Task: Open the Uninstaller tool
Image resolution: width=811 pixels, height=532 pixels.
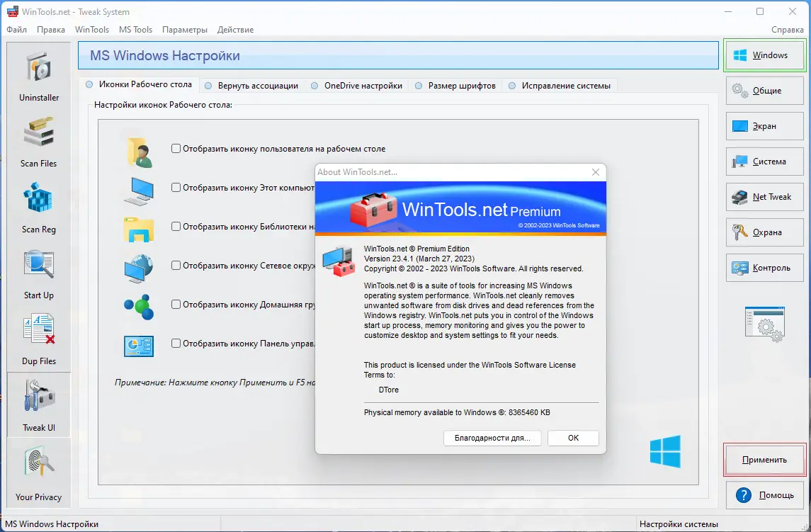Action: coord(39,75)
